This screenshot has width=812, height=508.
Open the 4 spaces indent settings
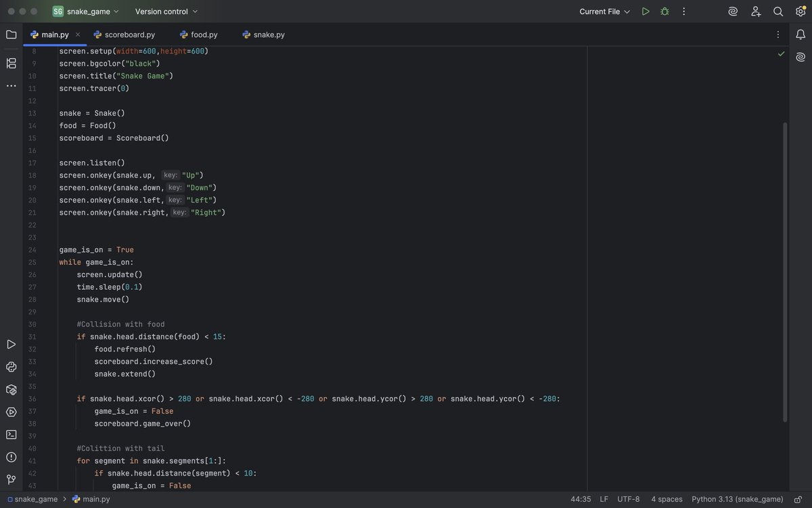click(x=667, y=499)
